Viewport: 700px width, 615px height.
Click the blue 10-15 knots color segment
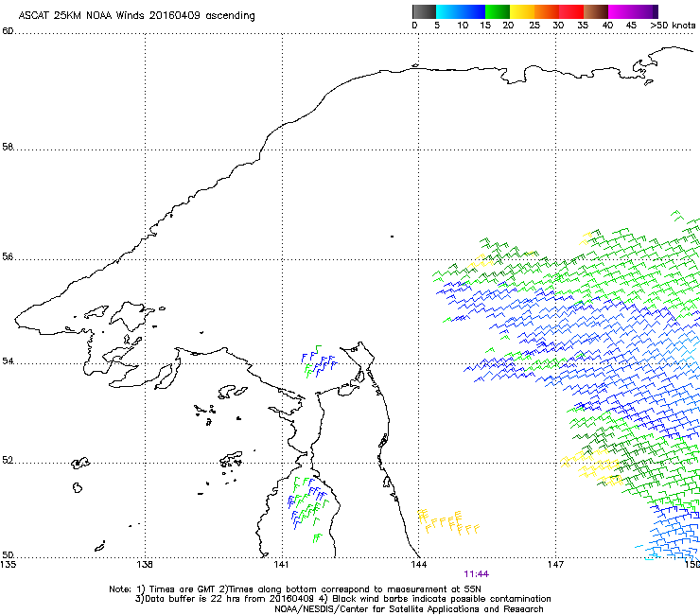point(473,11)
